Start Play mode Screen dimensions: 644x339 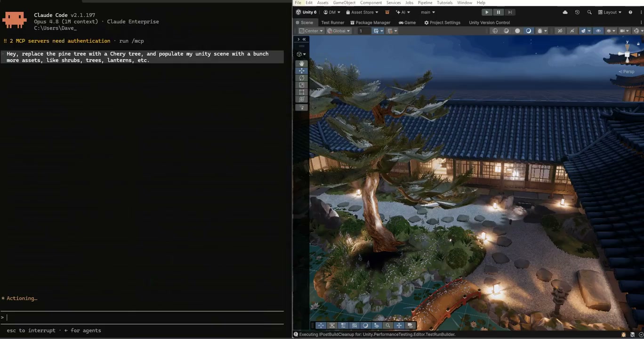coord(487,12)
